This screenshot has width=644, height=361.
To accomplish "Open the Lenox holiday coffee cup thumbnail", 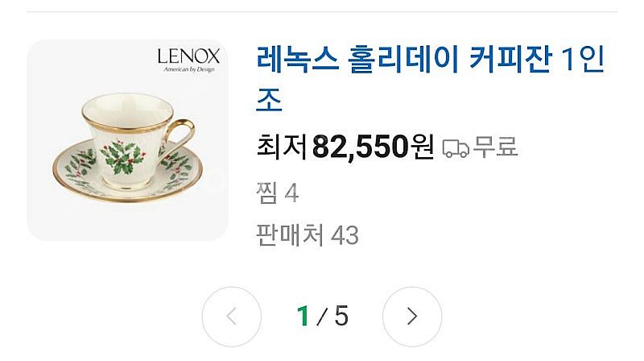I will coord(127,140).
